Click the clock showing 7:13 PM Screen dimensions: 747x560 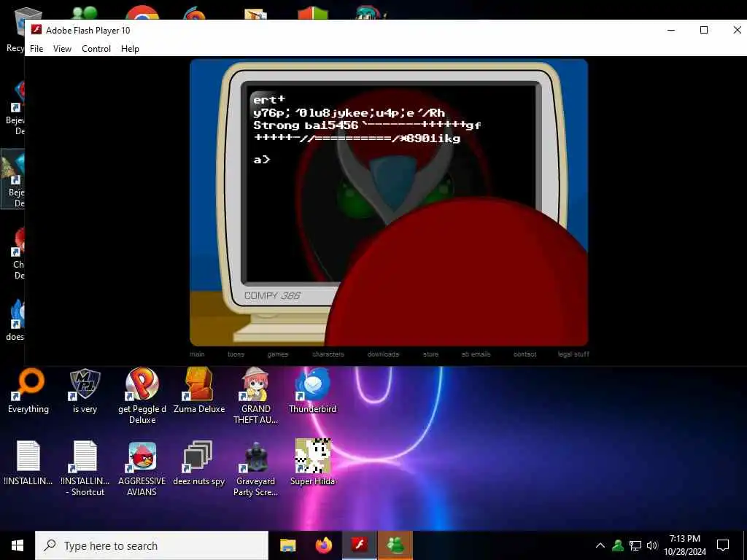pyautogui.click(x=685, y=545)
